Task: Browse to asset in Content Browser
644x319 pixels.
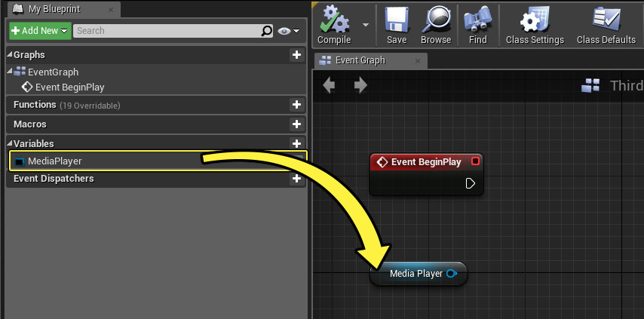Action: 436,25
